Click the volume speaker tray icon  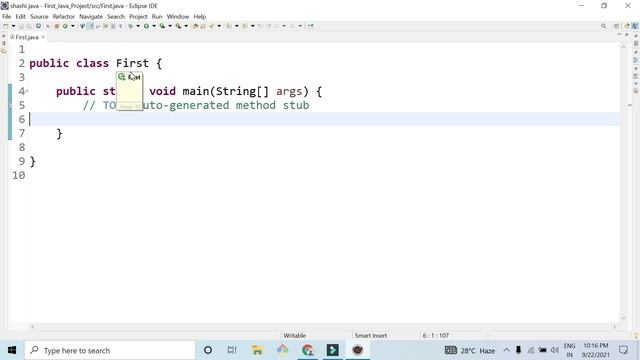(554, 350)
